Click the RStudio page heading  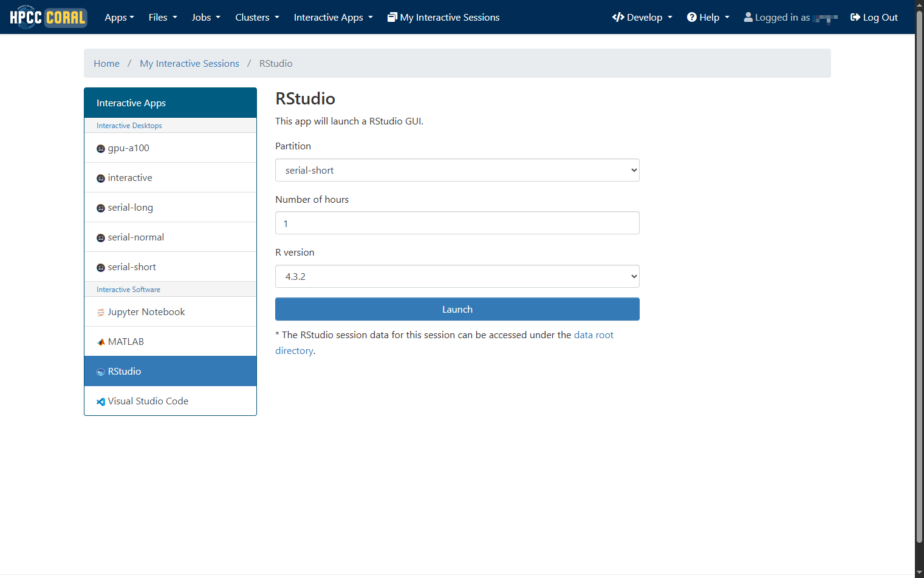tap(305, 98)
